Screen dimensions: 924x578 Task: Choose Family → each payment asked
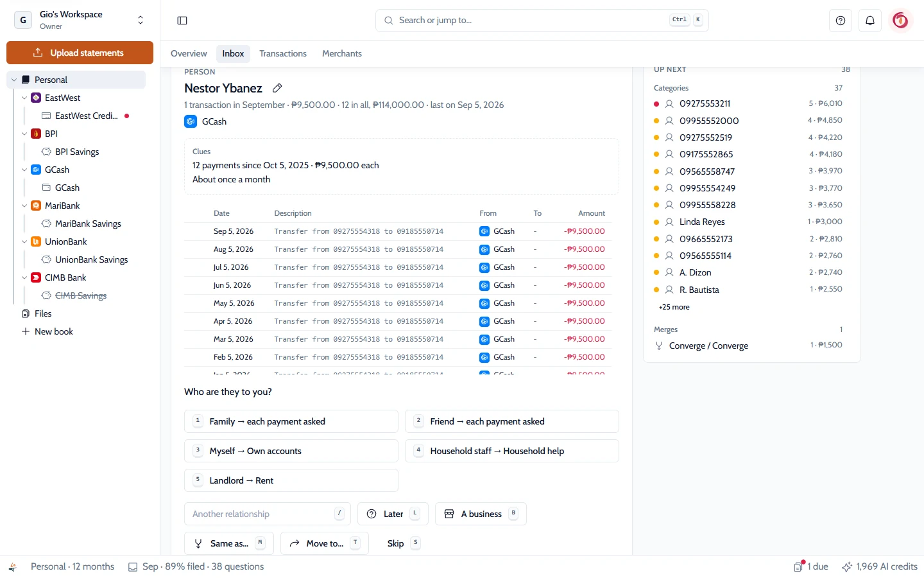(291, 421)
